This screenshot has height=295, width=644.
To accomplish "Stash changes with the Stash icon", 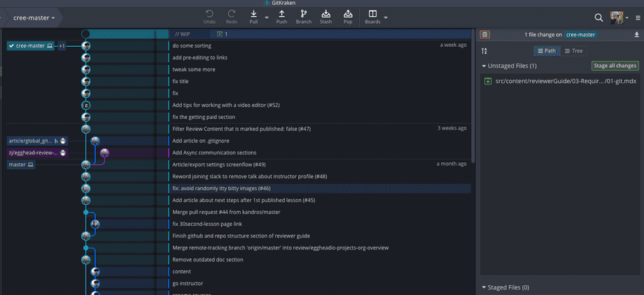I will pos(325,14).
